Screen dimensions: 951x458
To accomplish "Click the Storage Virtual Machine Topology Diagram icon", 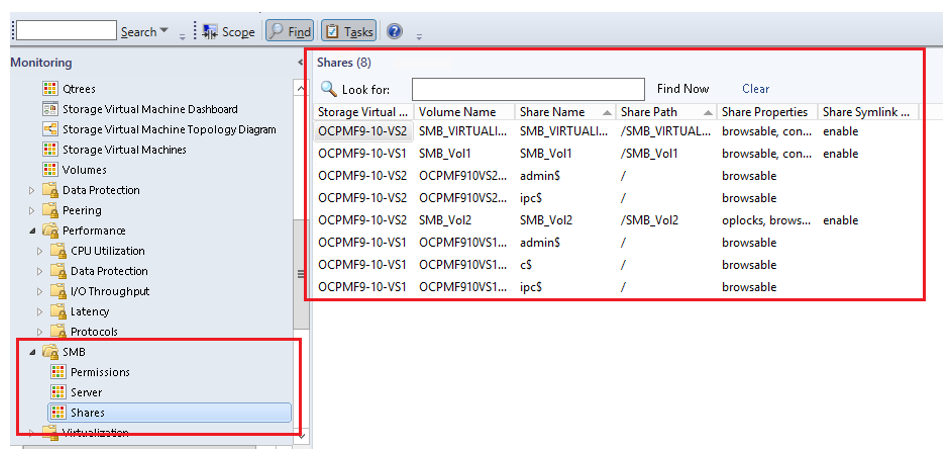I will point(50,129).
